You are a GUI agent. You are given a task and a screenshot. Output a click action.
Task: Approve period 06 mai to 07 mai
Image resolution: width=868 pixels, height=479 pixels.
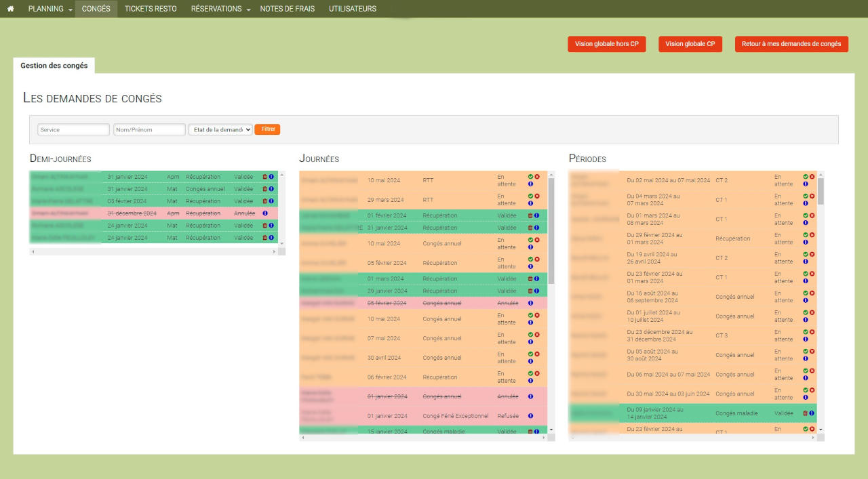click(806, 371)
